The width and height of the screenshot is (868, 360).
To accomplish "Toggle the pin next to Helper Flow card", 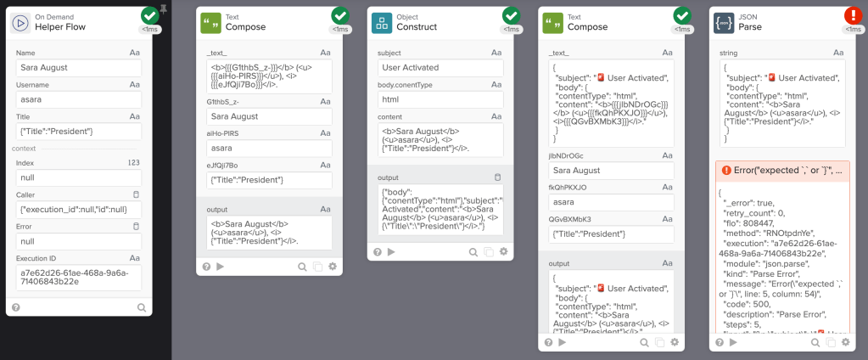I will click(x=164, y=10).
